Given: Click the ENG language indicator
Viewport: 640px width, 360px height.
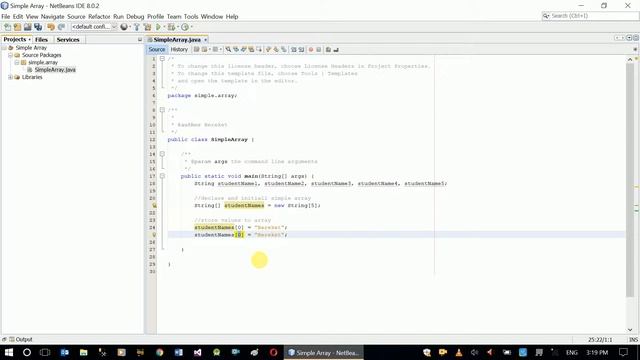Looking at the screenshot, I should [571, 352].
